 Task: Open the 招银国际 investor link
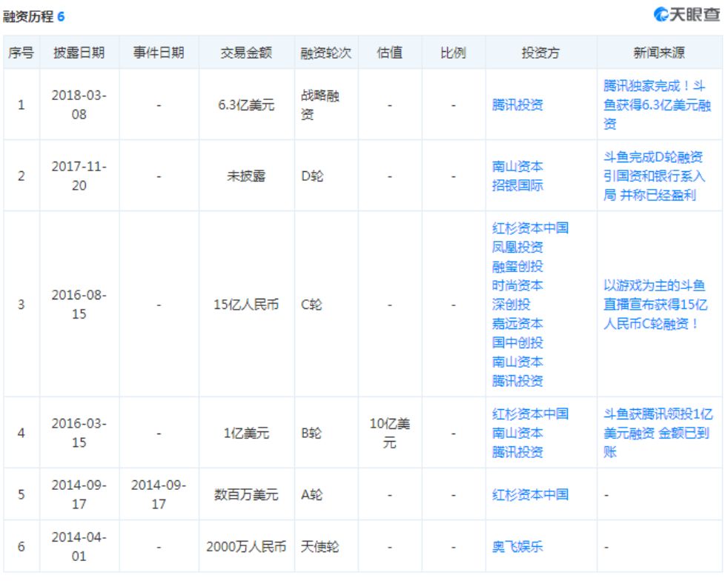(517, 185)
